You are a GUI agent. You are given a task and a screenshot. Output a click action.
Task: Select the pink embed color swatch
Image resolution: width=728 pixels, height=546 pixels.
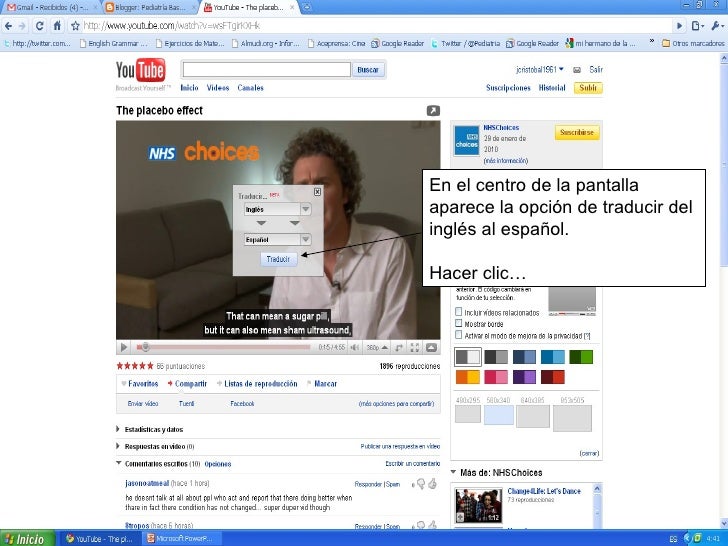point(496,377)
